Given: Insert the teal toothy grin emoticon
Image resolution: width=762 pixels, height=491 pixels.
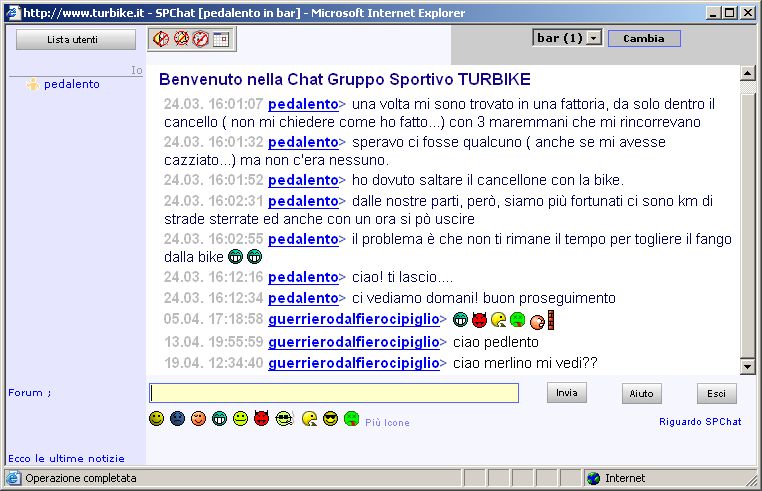Looking at the screenshot, I should coord(219,419).
